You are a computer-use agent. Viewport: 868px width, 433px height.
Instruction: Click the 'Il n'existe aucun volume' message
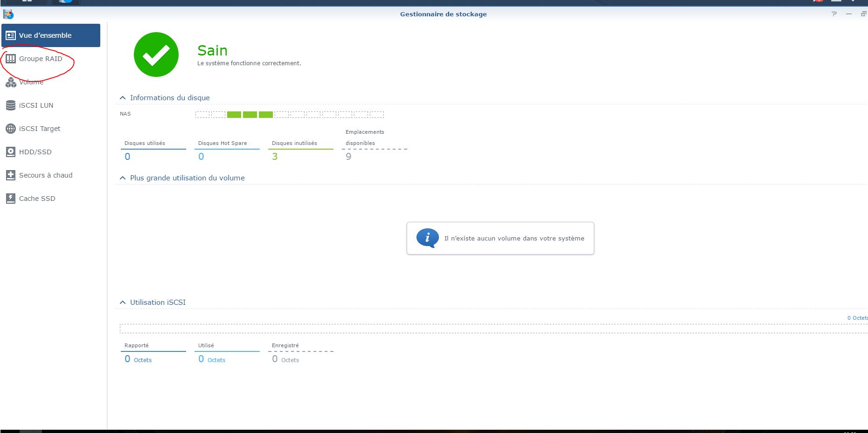pos(514,238)
